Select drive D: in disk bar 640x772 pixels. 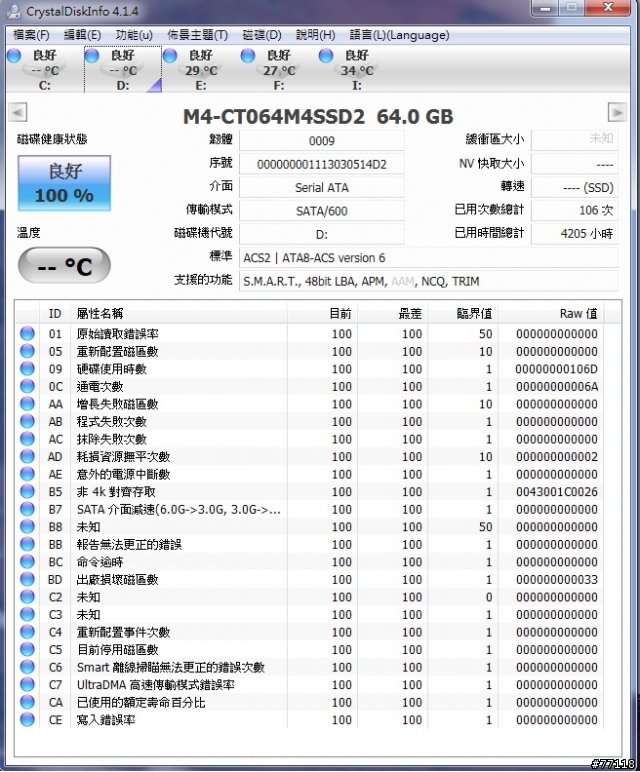[123, 69]
